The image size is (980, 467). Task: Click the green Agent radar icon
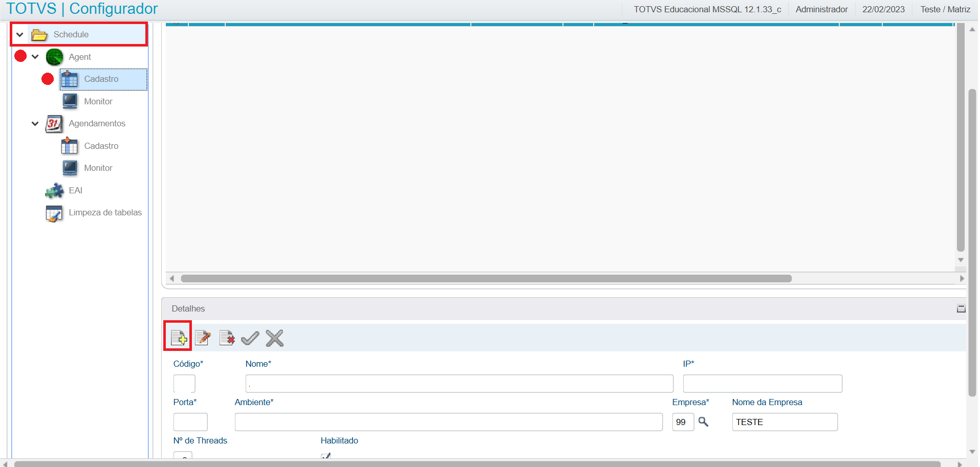55,57
